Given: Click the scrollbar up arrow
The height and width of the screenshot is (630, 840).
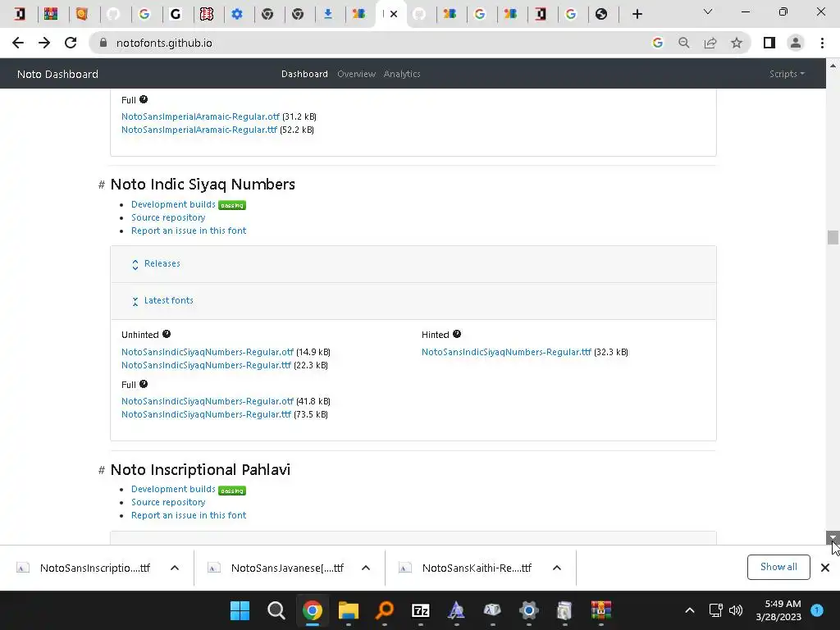Looking at the screenshot, I should tap(833, 66).
